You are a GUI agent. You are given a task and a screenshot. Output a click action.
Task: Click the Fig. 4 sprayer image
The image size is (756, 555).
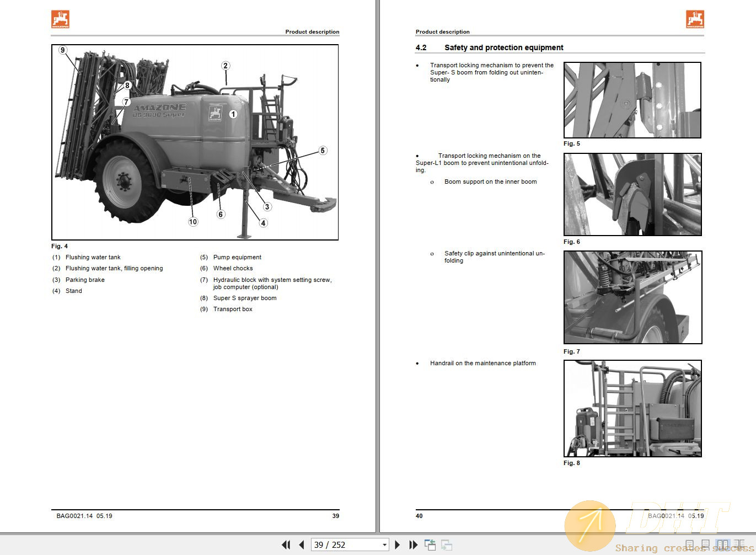[x=195, y=142]
